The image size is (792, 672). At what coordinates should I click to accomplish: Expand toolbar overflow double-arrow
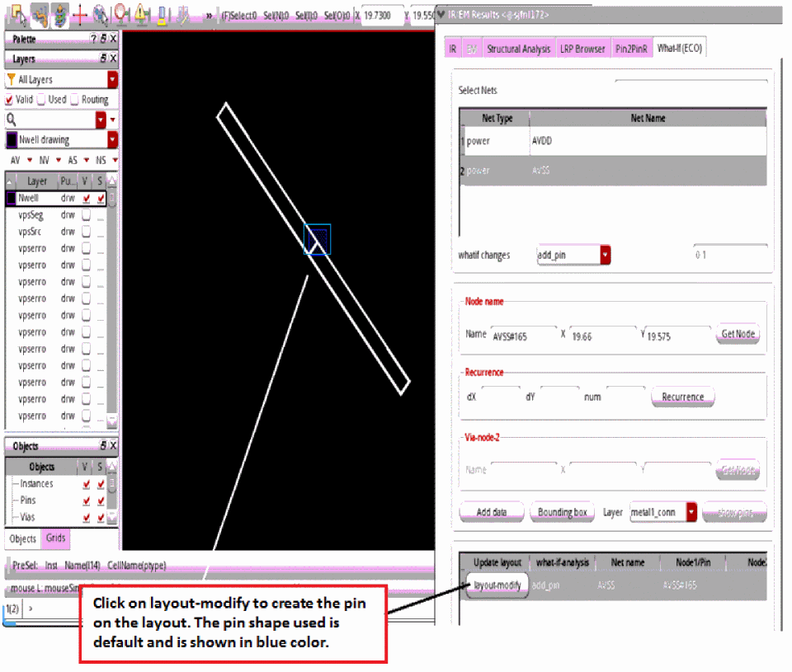point(209,15)
